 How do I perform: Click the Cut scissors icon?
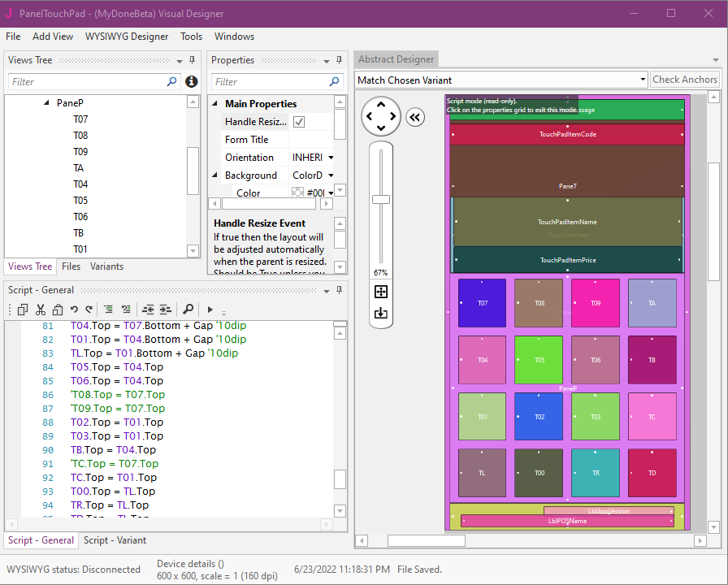click(x=40, y=310)
